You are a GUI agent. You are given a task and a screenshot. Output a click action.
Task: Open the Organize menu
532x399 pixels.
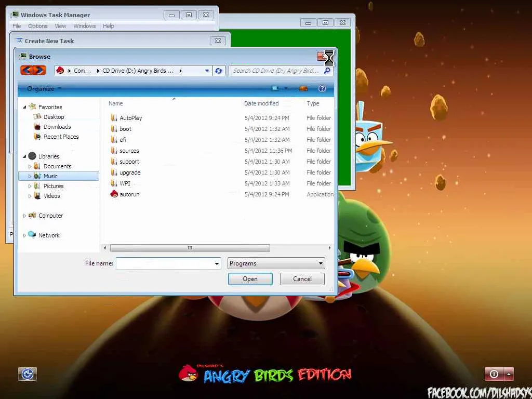tap(44, 88)
